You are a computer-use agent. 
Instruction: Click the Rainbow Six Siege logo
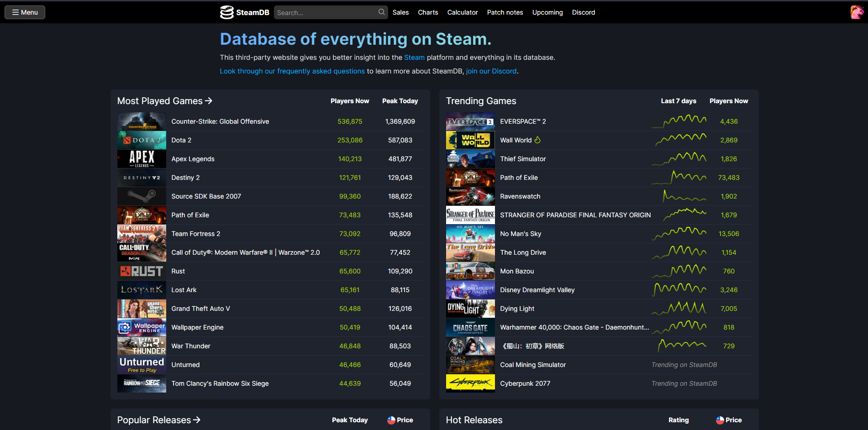click(x=142, y=383)
